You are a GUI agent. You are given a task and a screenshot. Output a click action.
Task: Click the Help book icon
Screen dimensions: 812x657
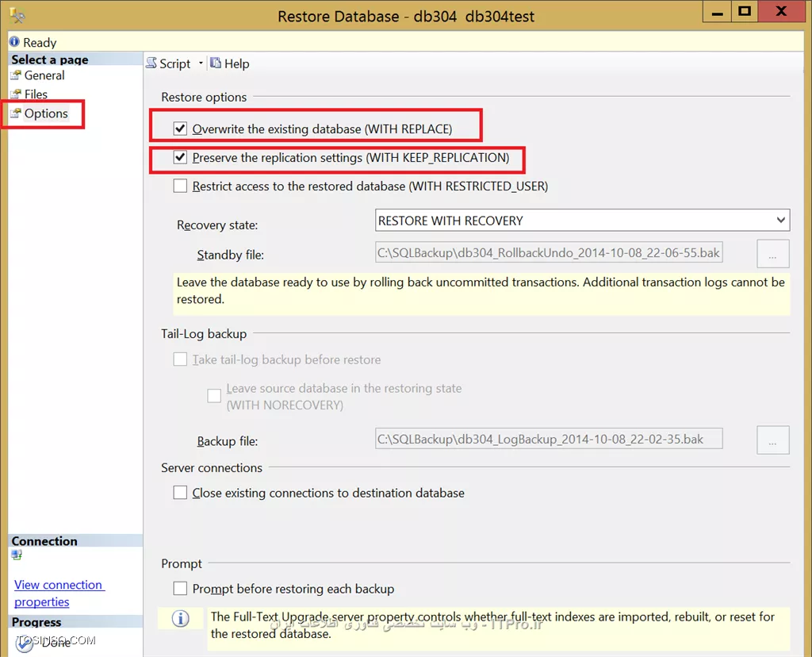216,63
